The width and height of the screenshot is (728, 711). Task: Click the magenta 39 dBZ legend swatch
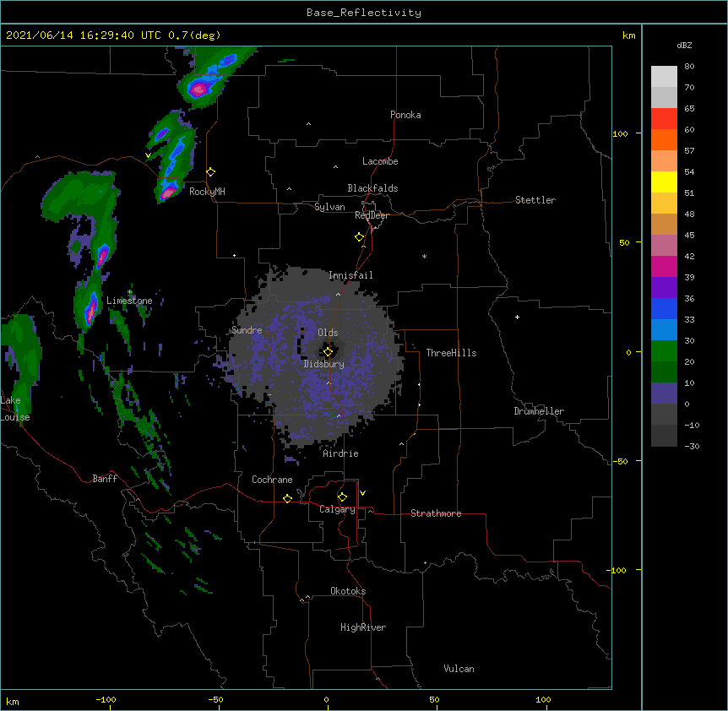point(664,266)
